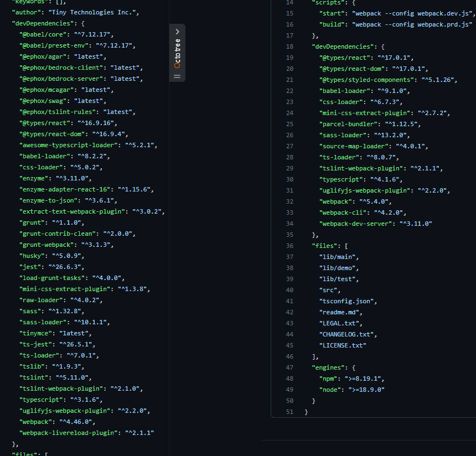
Task: Select line number 36
Action: pyautogui.click(x=289, y=246)
